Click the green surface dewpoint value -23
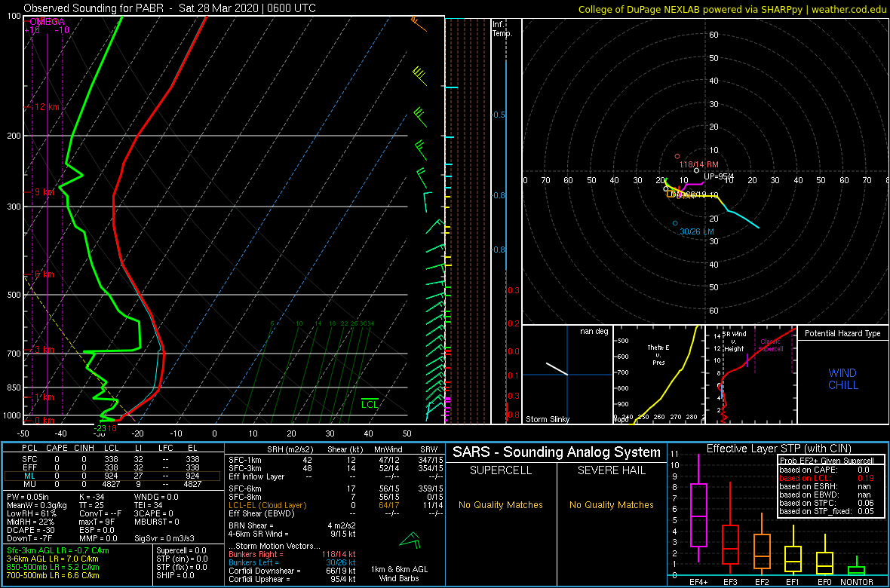Viewport: 890px width, 588px height. pyautogui.click(x=100, y=428)
